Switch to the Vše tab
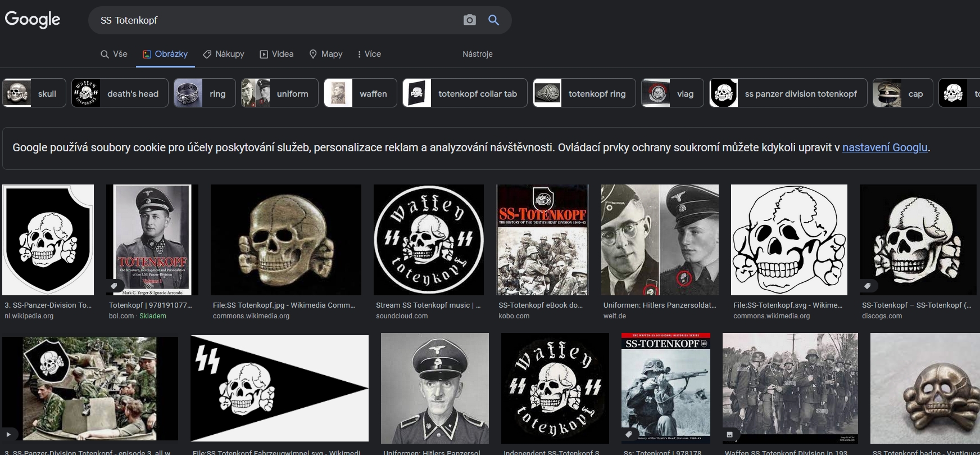The height and width of the screenshot is (455, 980). 114,54
